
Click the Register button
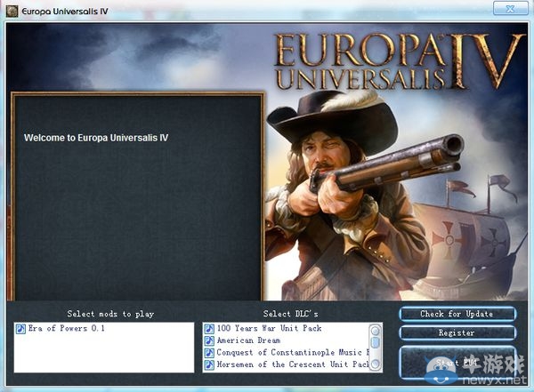click(457, 332)
